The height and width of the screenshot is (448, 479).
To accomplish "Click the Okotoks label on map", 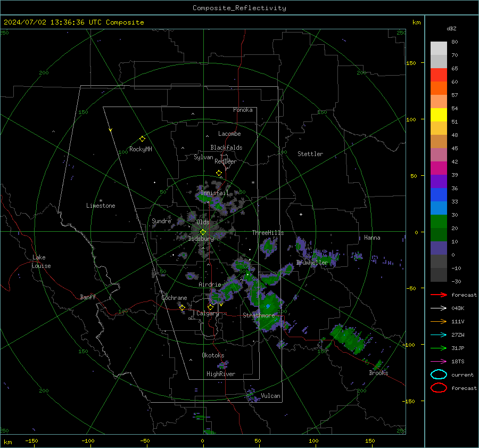I will (x=213, y=355).
